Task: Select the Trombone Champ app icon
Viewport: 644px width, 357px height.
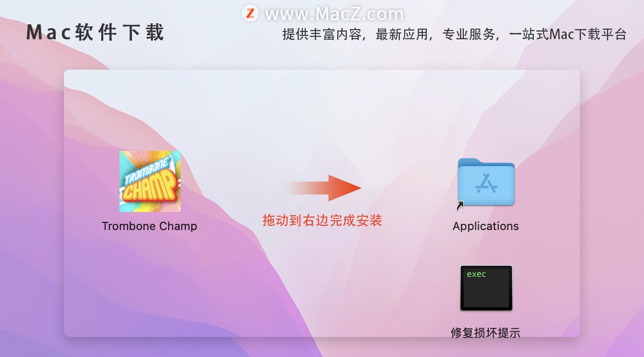Action: [150, 181]
